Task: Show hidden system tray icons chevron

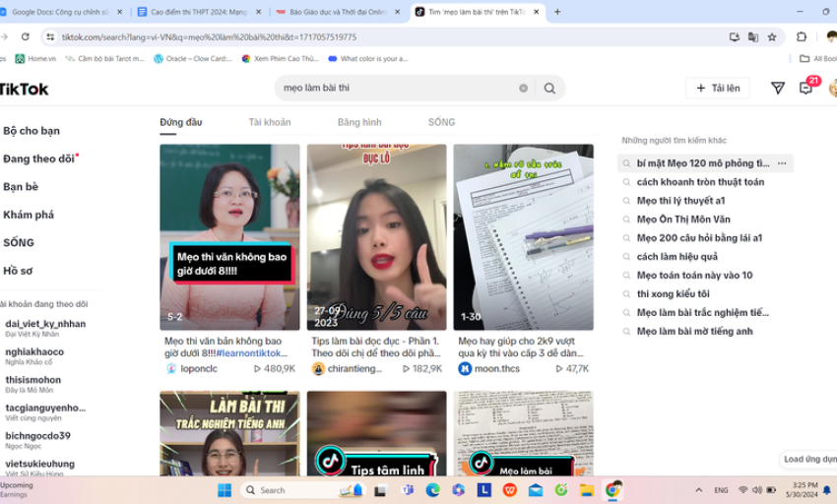Action: click(698, 490)
